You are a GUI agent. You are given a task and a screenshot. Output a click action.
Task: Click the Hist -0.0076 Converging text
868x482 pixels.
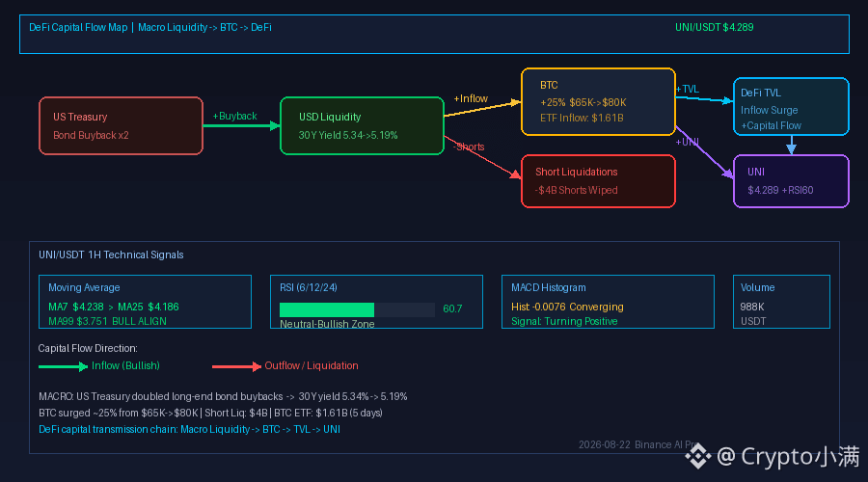567,307
